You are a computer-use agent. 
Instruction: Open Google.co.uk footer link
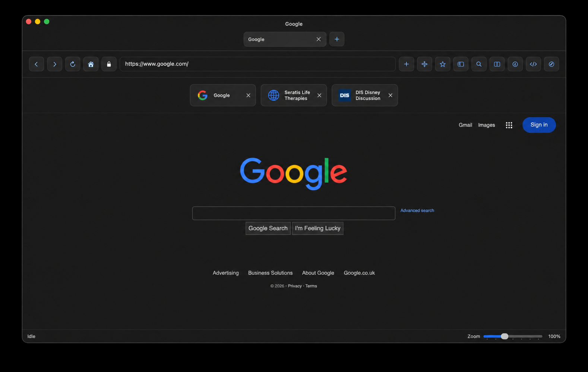[x=359, y=273]
